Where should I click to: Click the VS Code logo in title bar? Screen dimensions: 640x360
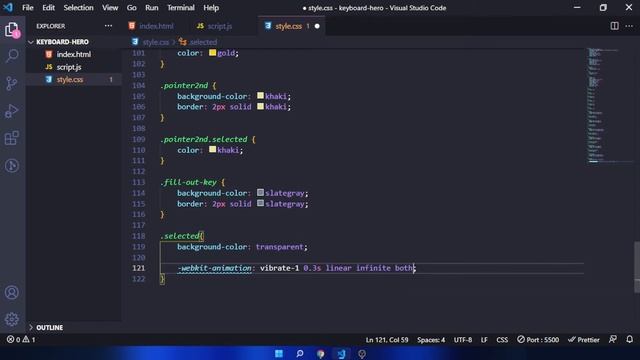point(8,7)
